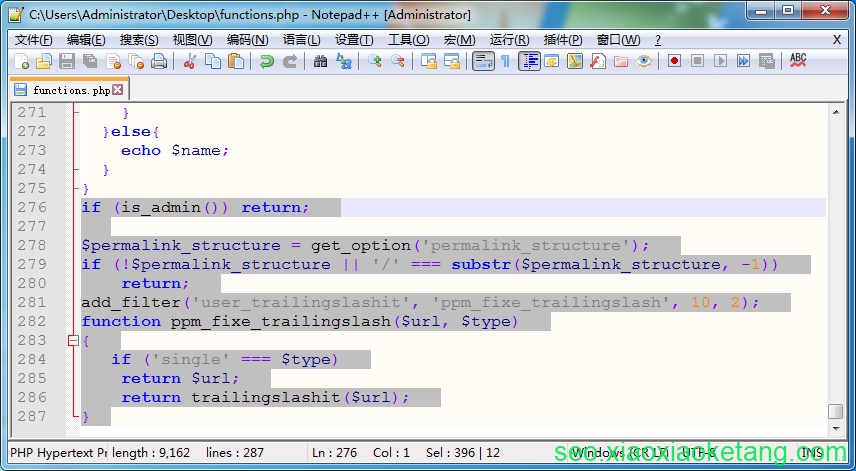Click the stop recording square icon

(x=697, y=61)
